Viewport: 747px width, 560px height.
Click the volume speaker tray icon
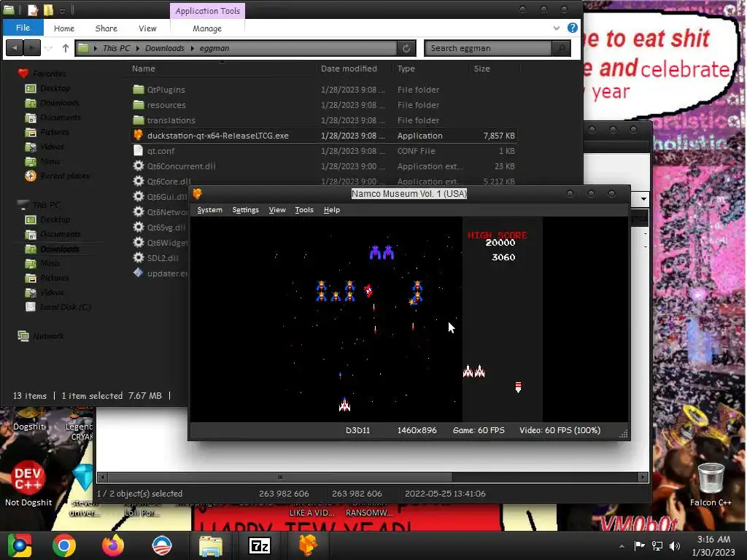674,545
